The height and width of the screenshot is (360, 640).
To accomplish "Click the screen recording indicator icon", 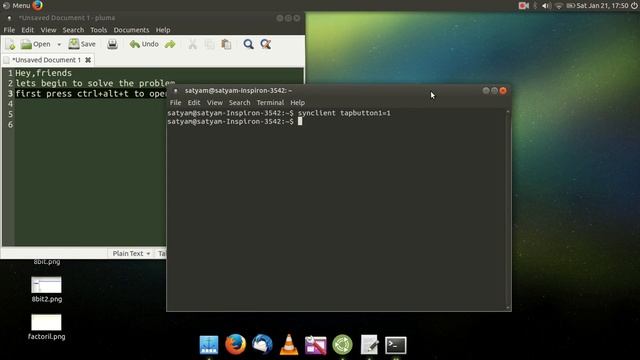I will (x=523, y=5).
